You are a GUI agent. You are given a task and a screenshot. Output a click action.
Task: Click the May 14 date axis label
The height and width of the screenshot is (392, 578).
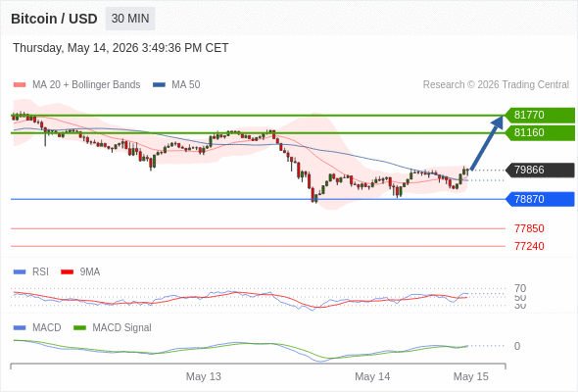tap(372, 376)
